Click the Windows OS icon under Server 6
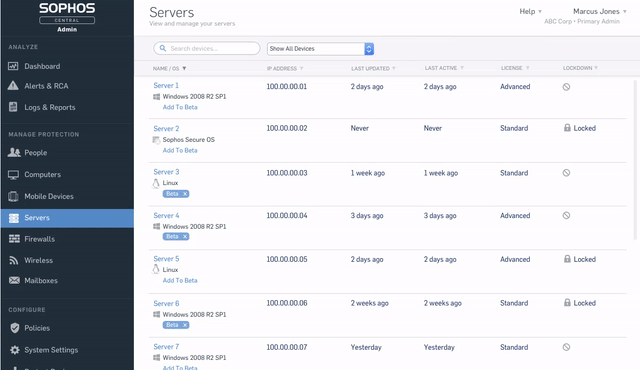Screen dimensions: 640x370 [156, 315]
